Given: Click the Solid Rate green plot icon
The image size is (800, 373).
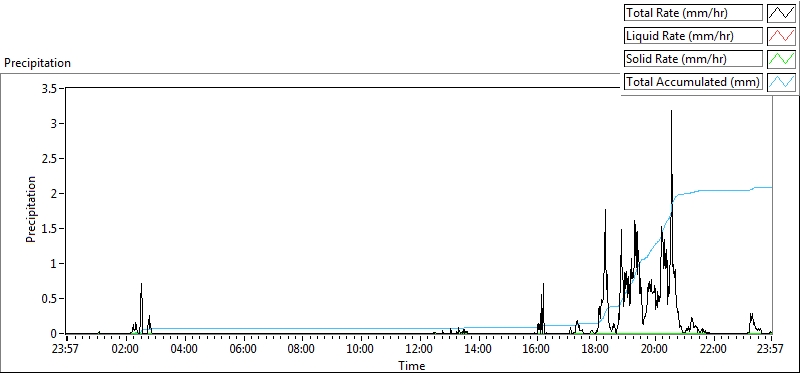Looking at the screenshot, I should [x=781, y=59].
